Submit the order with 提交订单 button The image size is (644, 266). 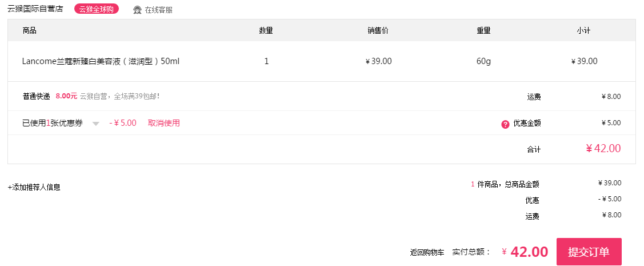(x=589, y=252)
